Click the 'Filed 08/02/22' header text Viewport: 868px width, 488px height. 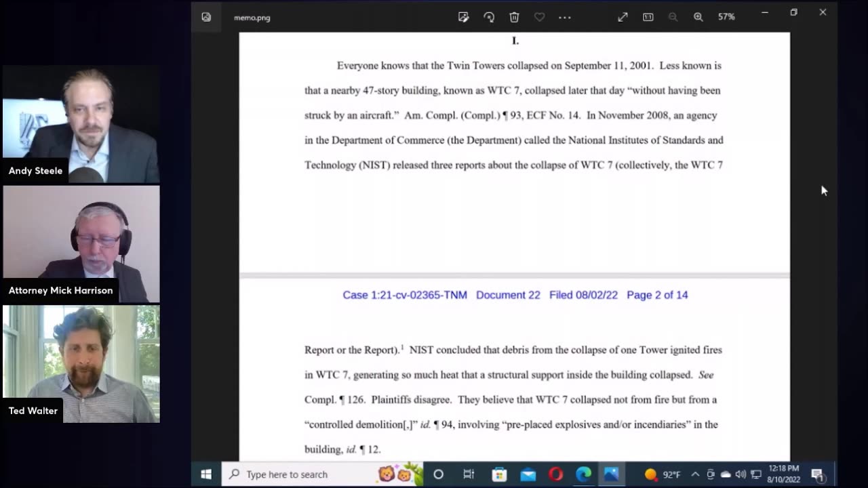[x=583, y=295]
